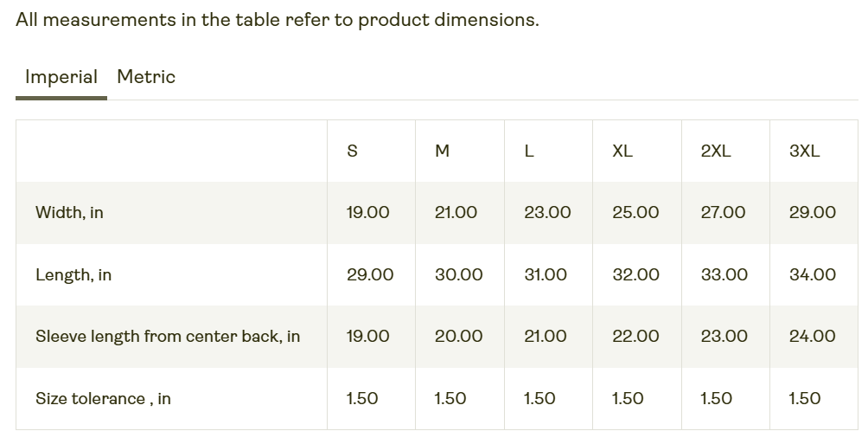Click the "Width, in" row label
Viewport: 868px width, 444px height.
pyautogui.click(x=69, y=213)
